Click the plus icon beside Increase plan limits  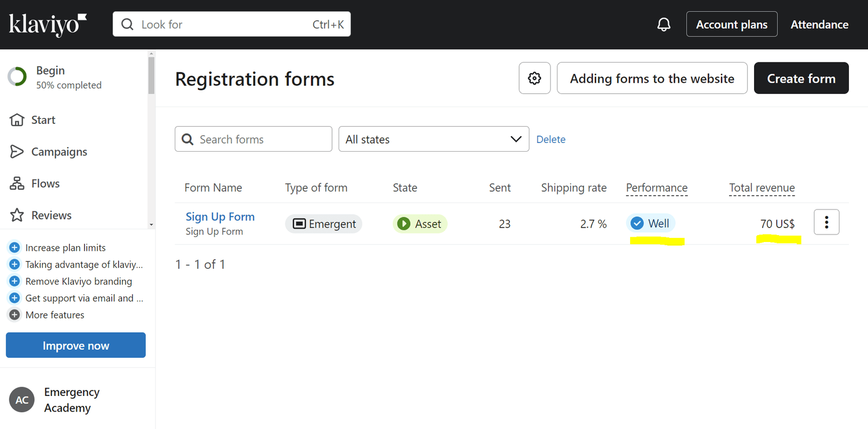(14, 248)
